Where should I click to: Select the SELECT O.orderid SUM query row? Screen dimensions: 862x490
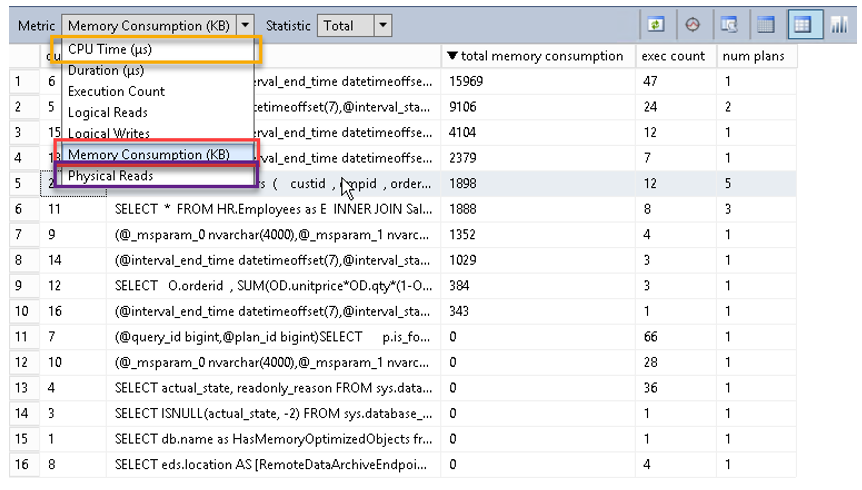tap(272, 284)
